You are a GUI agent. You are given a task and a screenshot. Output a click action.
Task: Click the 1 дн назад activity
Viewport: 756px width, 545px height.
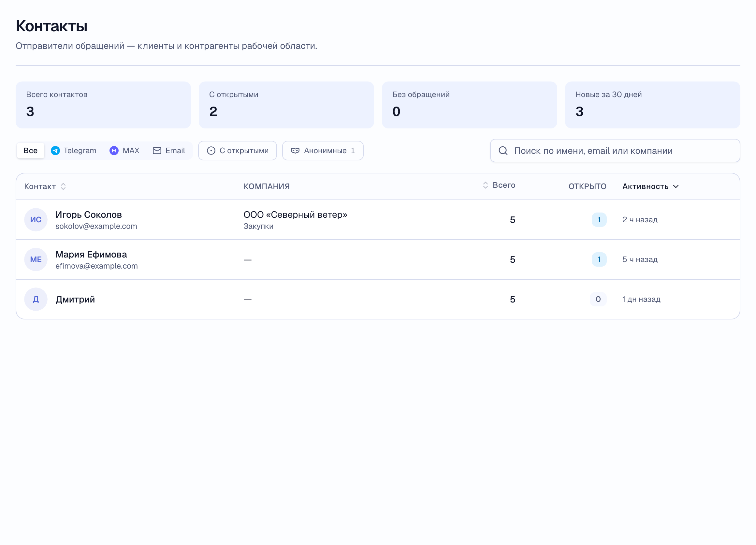tap(641, 299)
